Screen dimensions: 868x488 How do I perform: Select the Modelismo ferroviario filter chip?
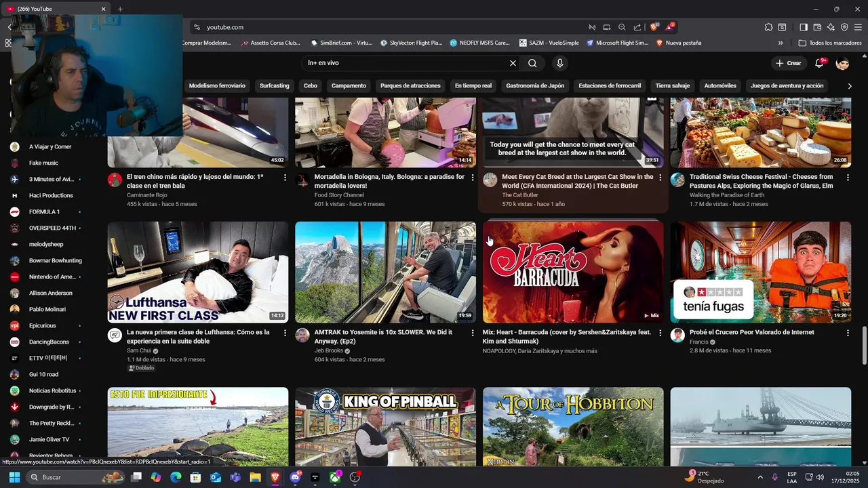tap(217, 86)
